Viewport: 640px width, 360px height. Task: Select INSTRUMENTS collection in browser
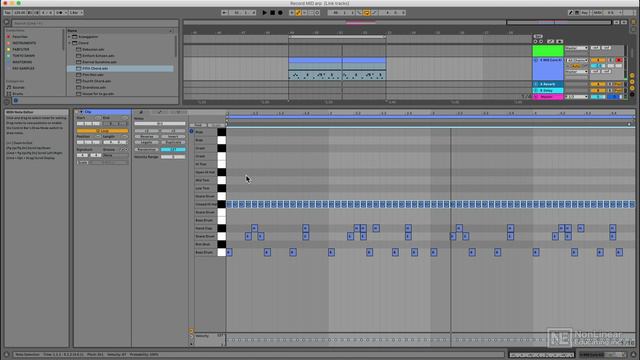tap(24, 43)
